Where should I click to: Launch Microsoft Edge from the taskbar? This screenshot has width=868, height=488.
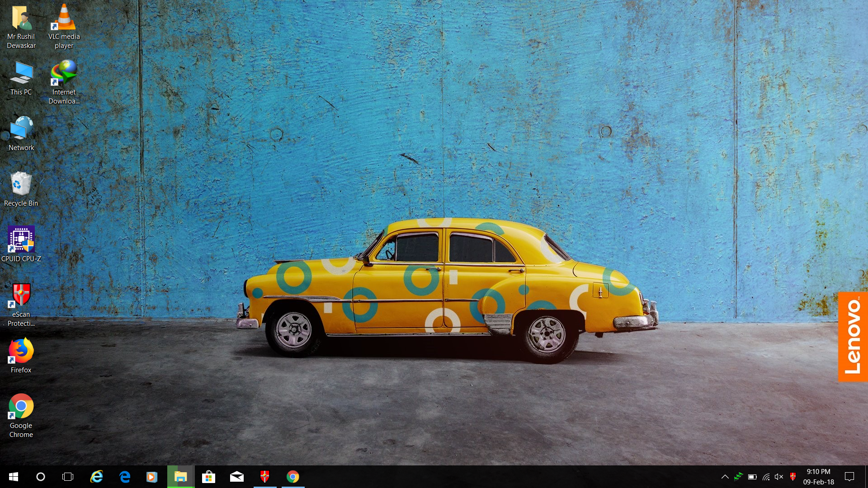pos(124,477)
